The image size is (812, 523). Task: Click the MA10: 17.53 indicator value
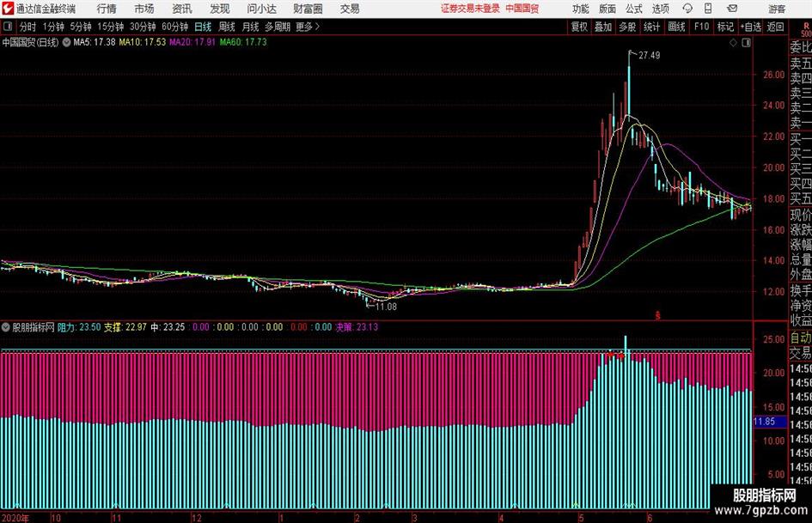click(143, 42)
